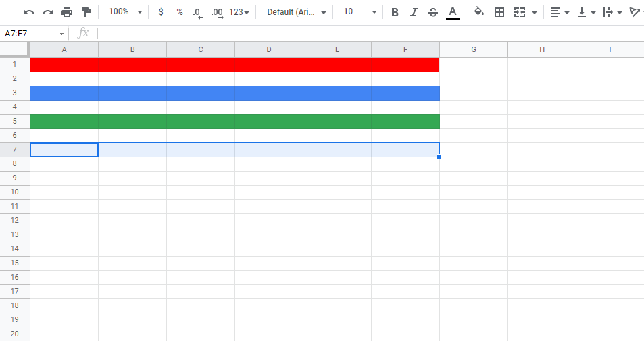Open the font size 10 dropdown
This screenshot has height=341, width=644.
point(359,12)
